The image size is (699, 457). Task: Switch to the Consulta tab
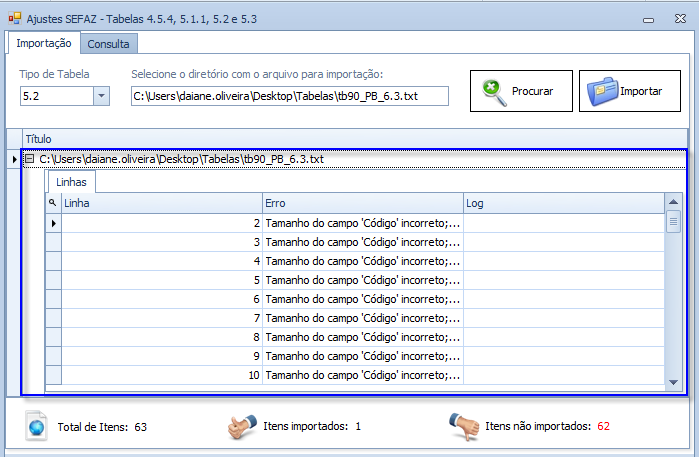108,44
